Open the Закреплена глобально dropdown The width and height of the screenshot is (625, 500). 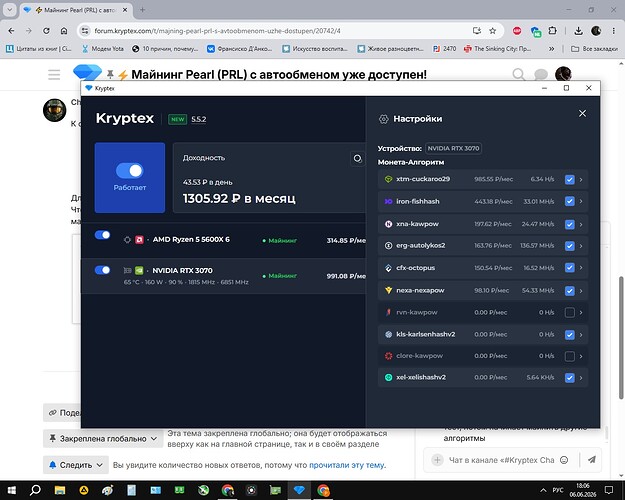point(103,439)
